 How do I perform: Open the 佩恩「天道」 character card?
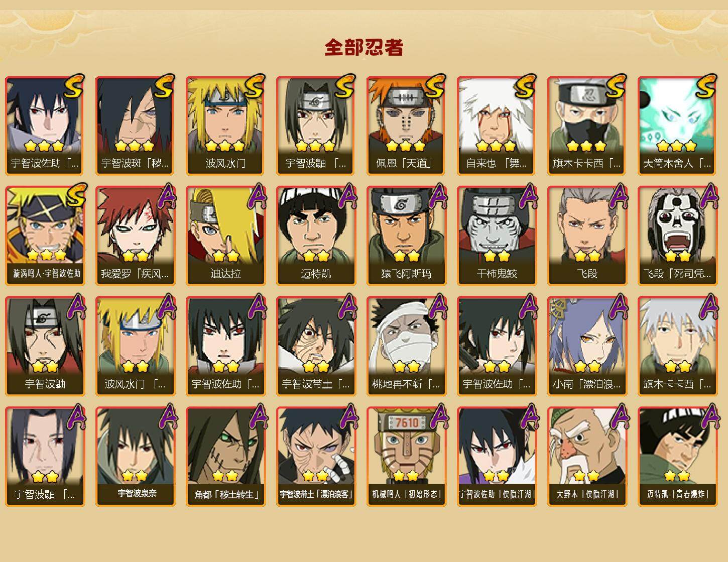click(406, 125)
